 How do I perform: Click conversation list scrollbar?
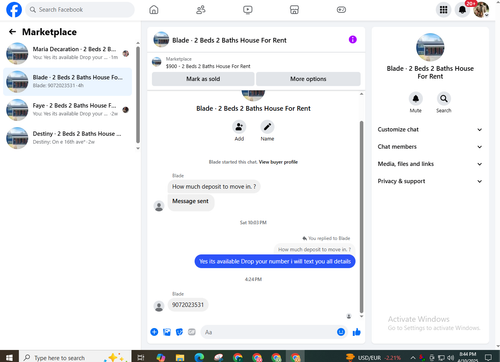tap(138, 95)
